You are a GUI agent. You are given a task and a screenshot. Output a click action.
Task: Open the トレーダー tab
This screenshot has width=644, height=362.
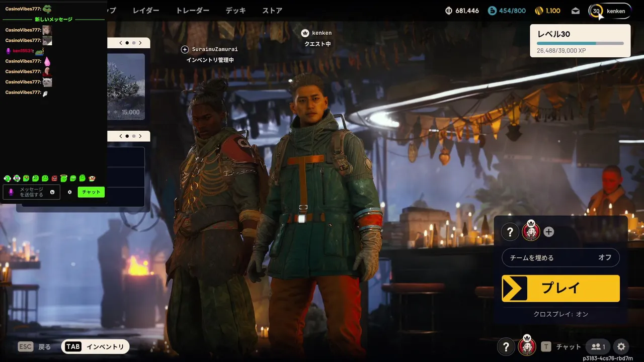pyautogui.click(x=192, y=11)
